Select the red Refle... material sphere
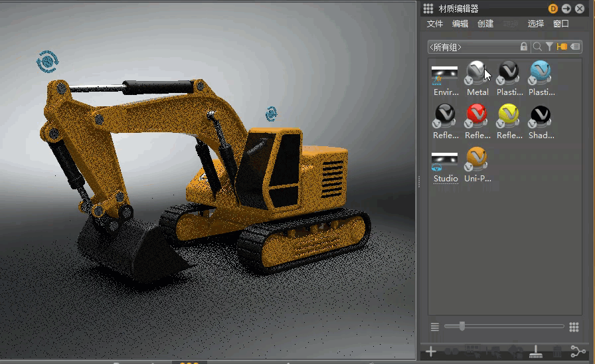 477,116
